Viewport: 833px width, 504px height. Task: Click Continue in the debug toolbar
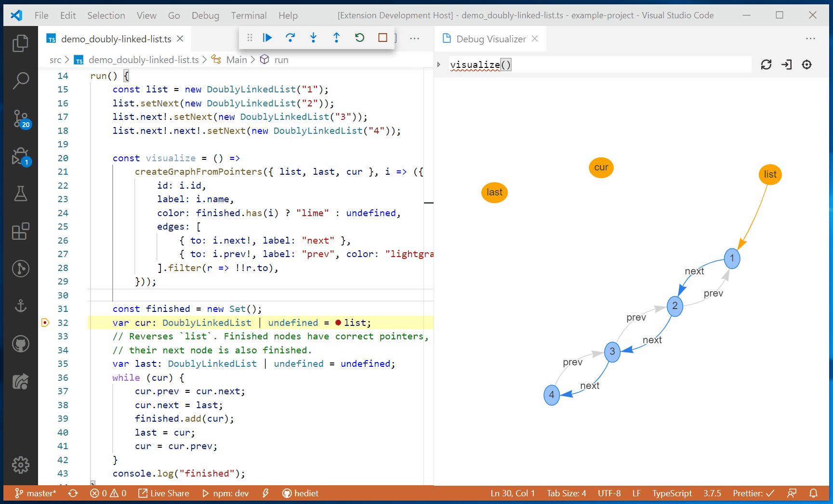[267, 38]
